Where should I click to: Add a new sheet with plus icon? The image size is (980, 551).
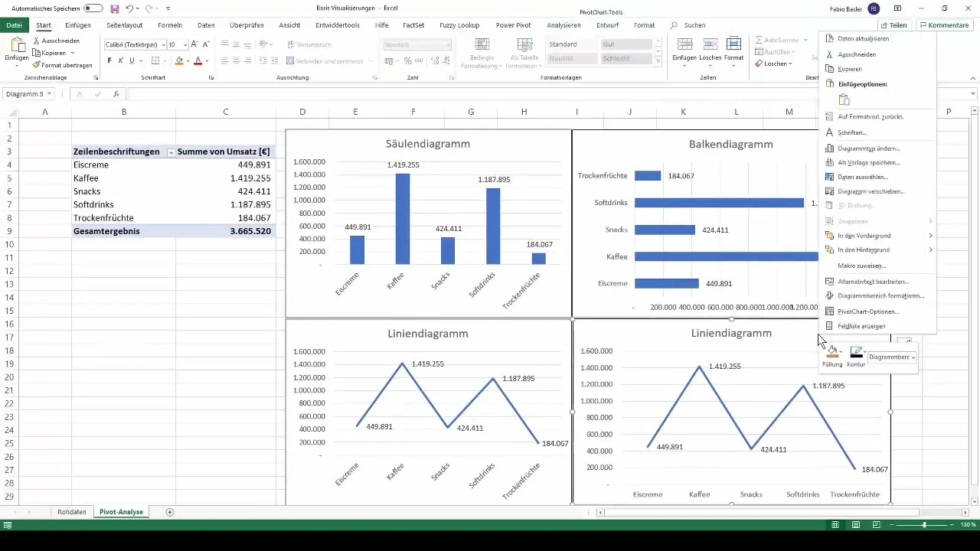[x=170, y=512]
